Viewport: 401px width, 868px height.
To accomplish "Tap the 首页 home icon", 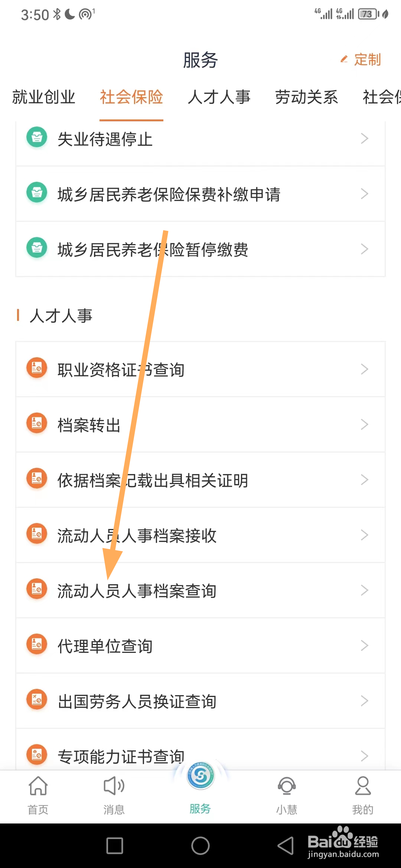I will point(38,786).
